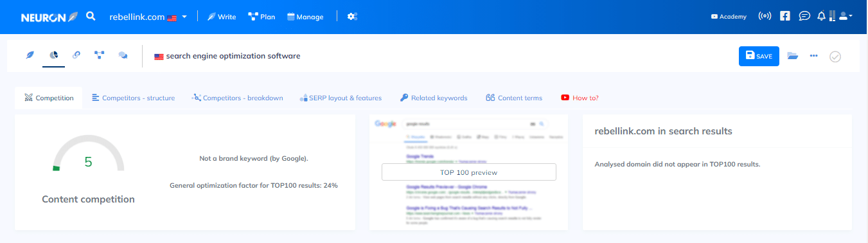Open SERP layout & features tab
The image size is (868, 243).
[x=341, y=98]
